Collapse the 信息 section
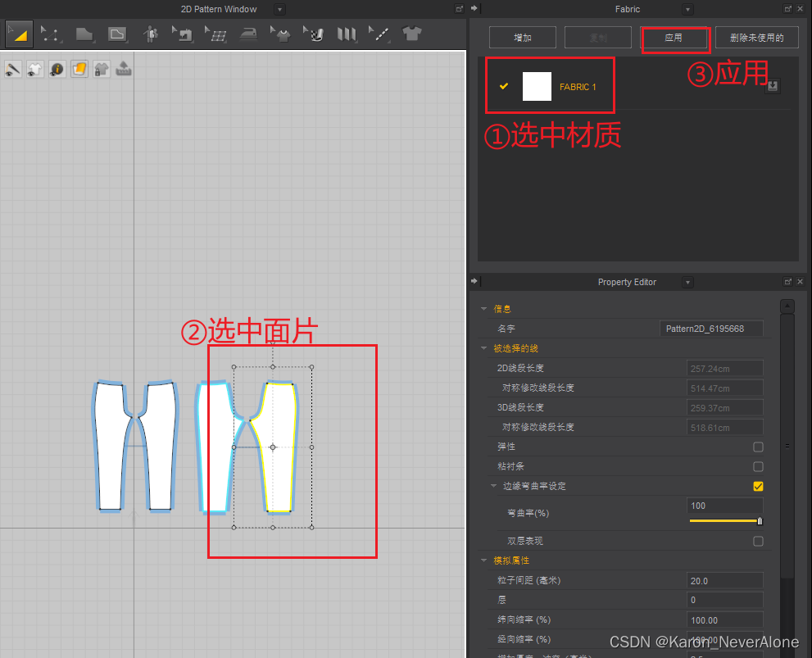812x658 pixels. (483, 309)
